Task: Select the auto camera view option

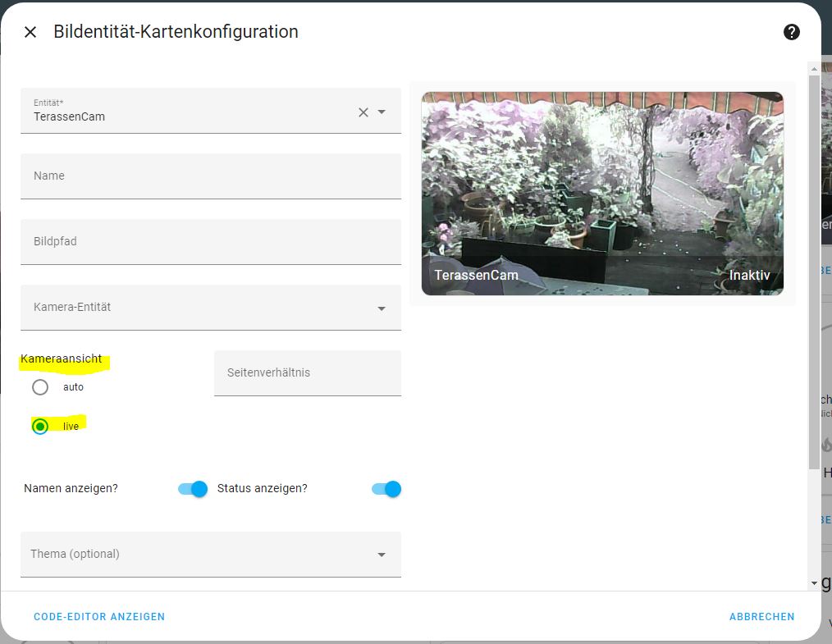Action: [x=40, y=387]
